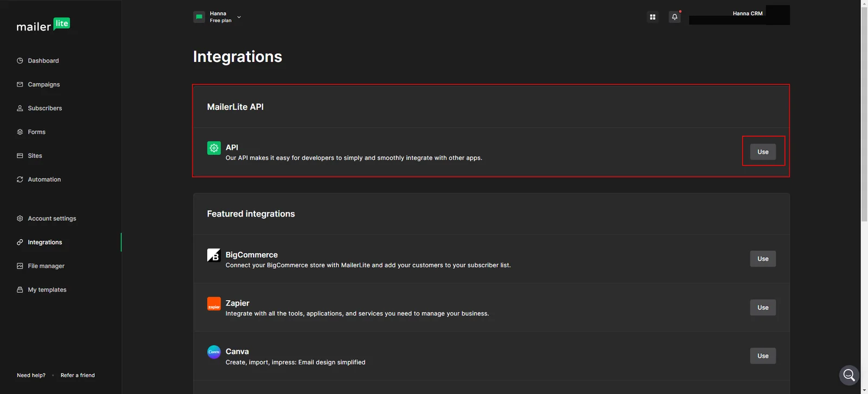This screenshot has width=868, height=394.
Task: Click the Account settings gear icon
Action: click(20, 219)
